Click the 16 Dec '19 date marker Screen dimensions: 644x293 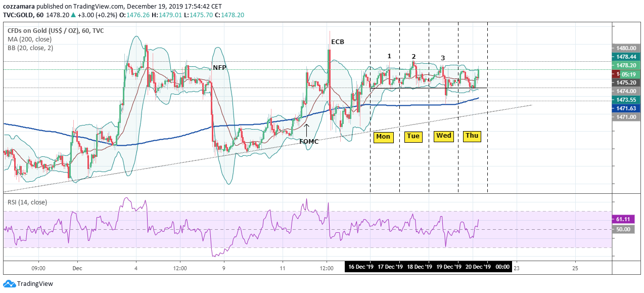[361, 267]
